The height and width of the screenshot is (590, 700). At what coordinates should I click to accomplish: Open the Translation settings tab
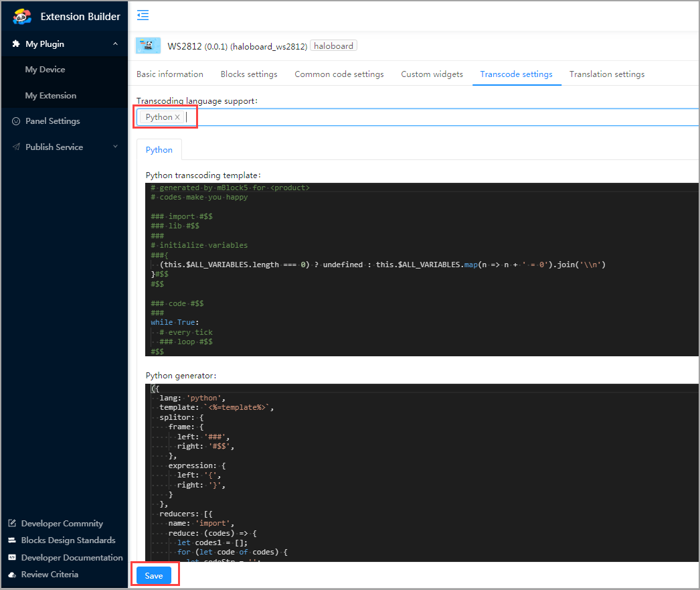click(607, 74)
